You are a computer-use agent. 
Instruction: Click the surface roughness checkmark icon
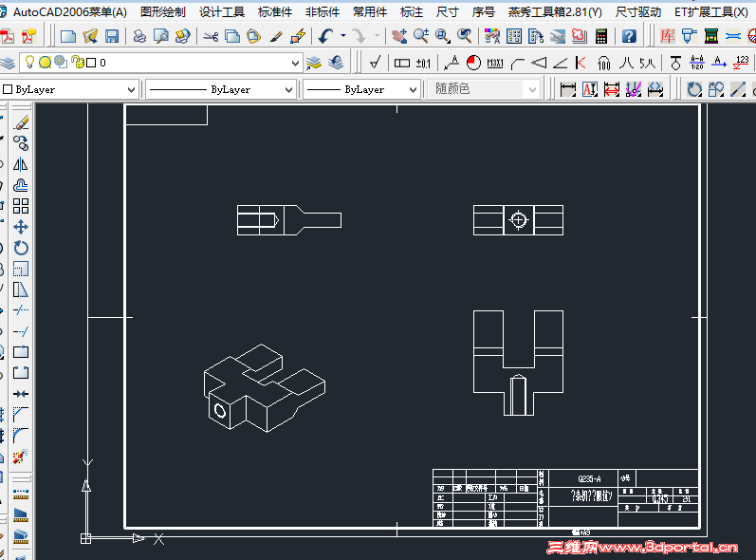point(375,63)
